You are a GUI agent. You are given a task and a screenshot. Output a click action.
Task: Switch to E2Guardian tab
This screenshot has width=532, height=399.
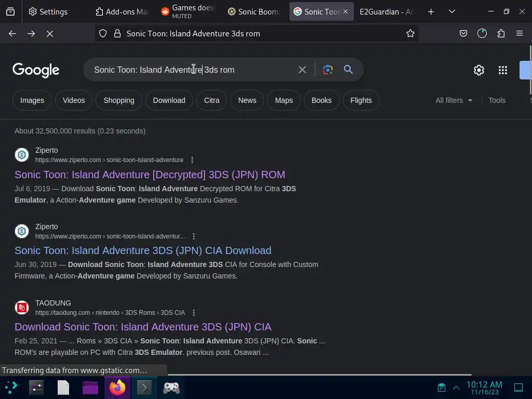pyautogui.click(x=386, y=12)
